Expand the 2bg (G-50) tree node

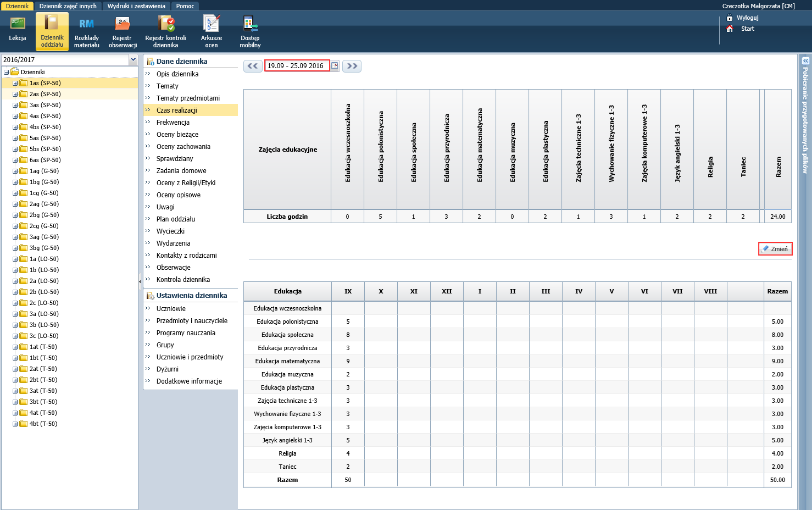click(15, 215)
